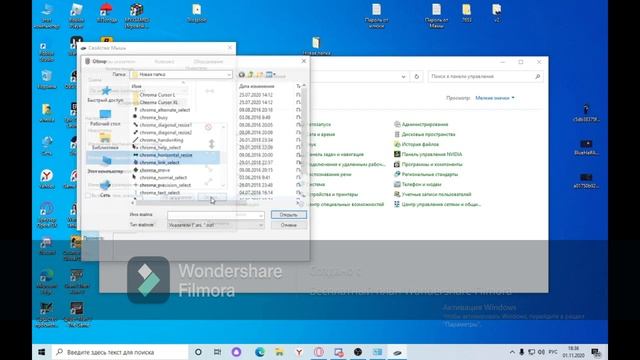Open Cortana from the taskbar
This screenshot has height=360, width=640.
pos(198,352)
